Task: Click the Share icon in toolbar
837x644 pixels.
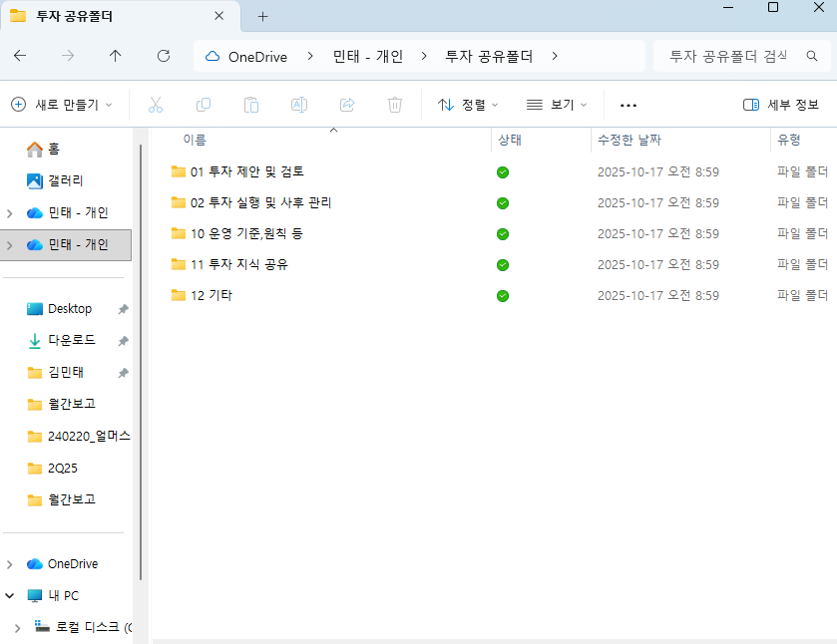Action: click(347, 105)
